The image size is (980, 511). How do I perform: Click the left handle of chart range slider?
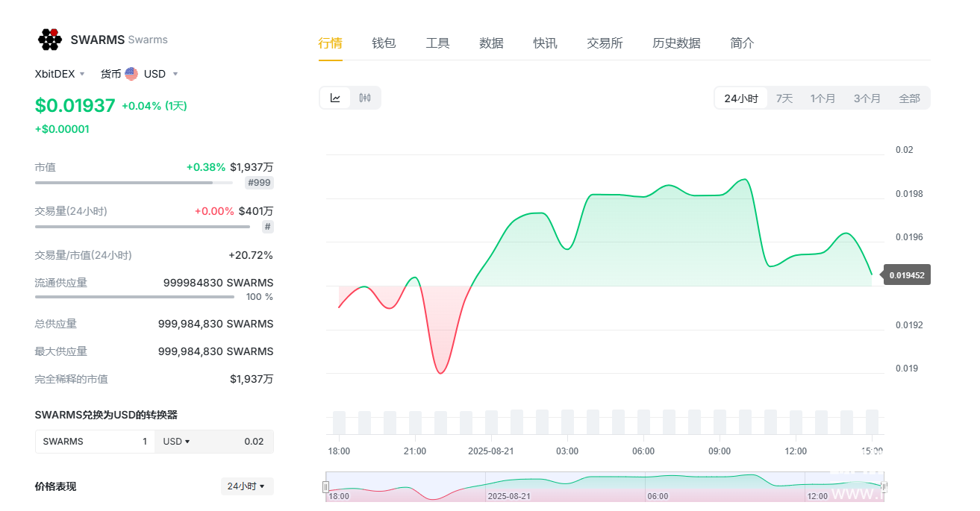(326, 486)
